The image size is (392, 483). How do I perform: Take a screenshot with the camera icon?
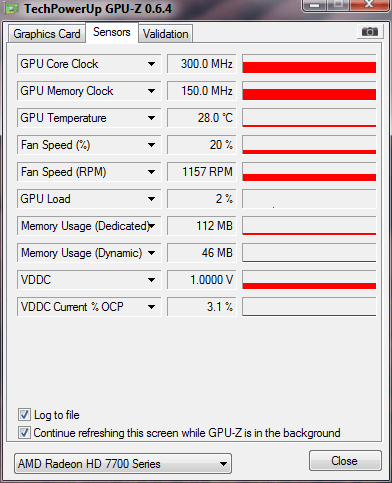point(370,32)
